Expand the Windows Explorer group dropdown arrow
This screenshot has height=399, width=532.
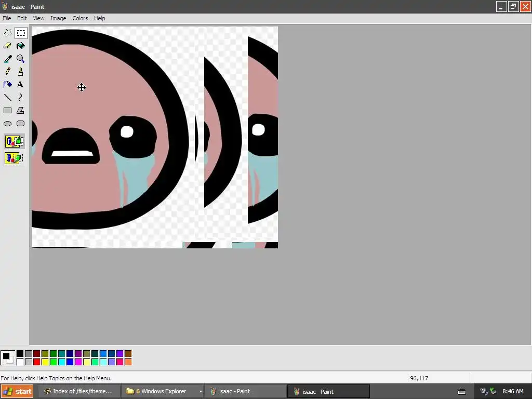pos(201,392)
